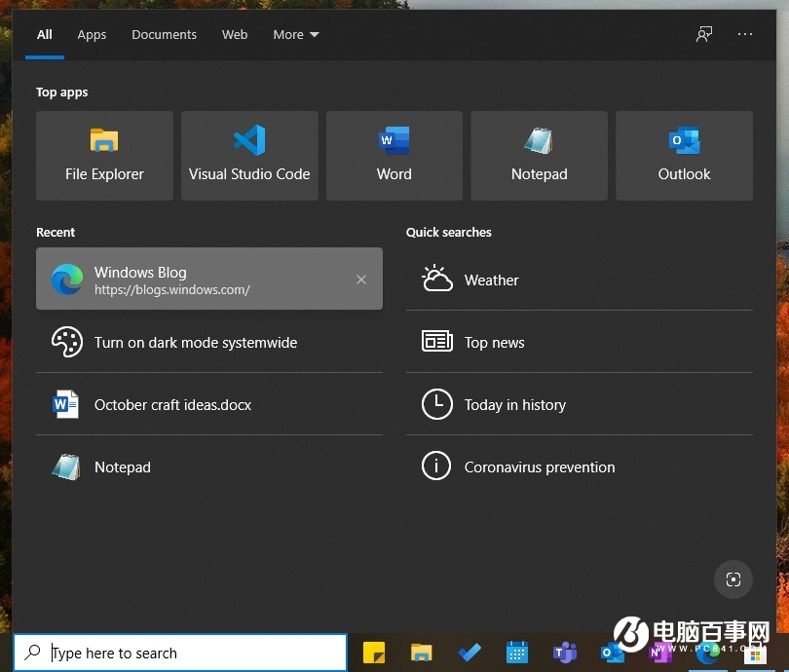
Task: Click the Weather quick search icon
Action: [x=437, y=279]
